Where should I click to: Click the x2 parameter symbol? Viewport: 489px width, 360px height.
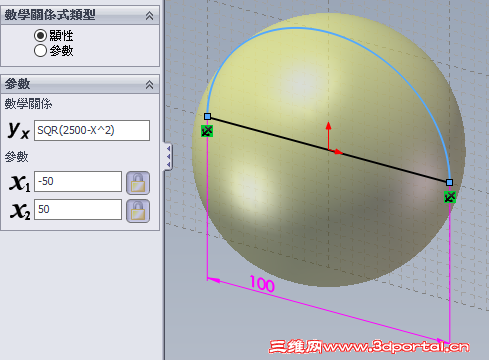tap(20, 211)
